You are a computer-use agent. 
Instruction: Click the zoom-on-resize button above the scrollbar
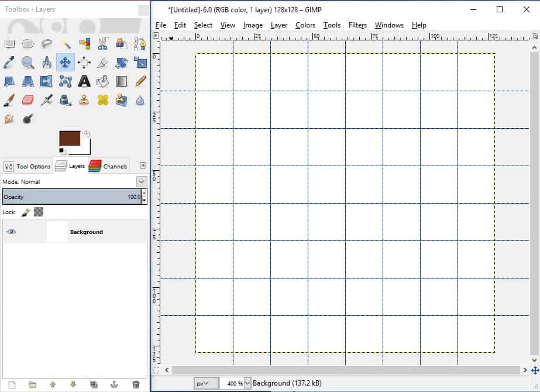click(535, 36)
